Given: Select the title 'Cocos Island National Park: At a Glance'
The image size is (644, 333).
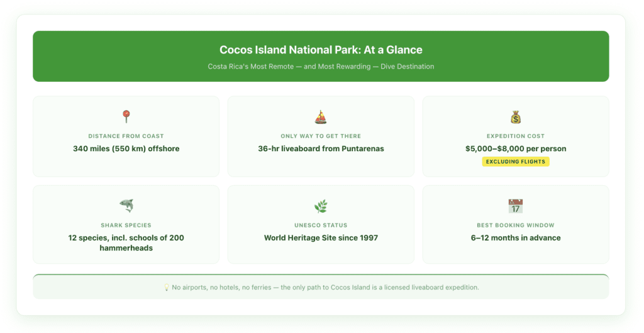Looking at the screenshot, I should [321, 50].
